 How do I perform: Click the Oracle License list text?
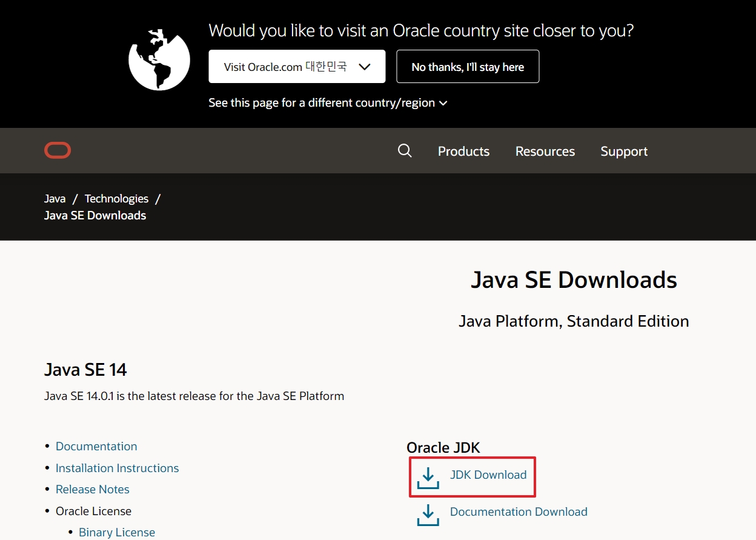click(x=93, y=511)
